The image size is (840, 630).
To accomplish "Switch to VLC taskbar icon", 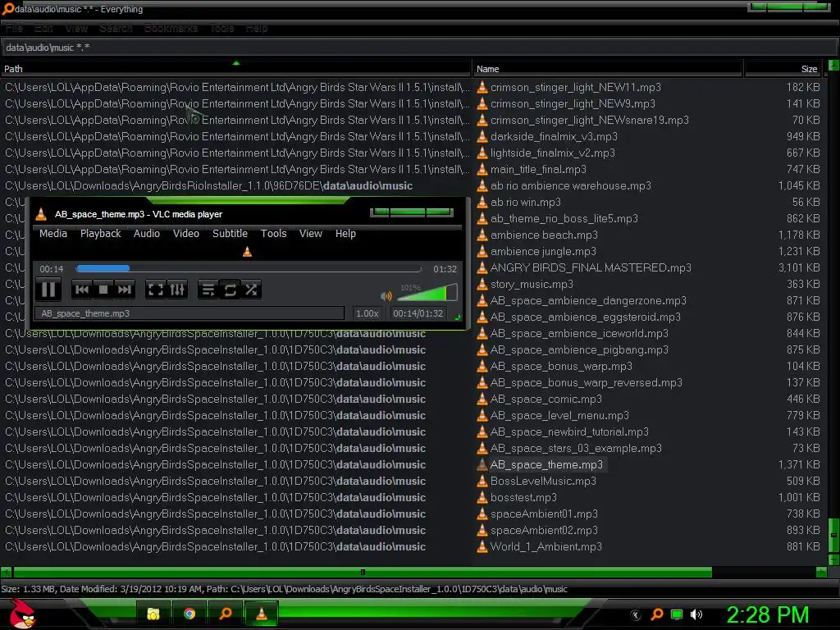I will click(x=262, y=614).
